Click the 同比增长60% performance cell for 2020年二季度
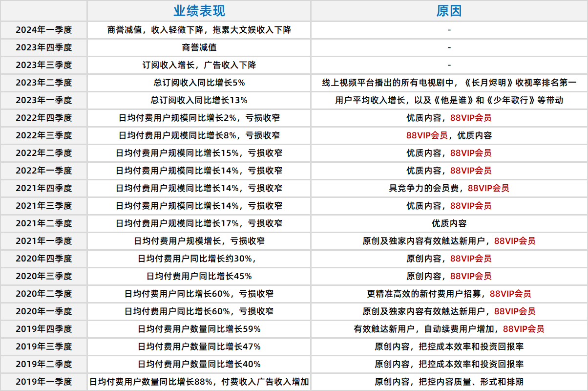Viewport: 588px width, 391px height. point(199,294)
